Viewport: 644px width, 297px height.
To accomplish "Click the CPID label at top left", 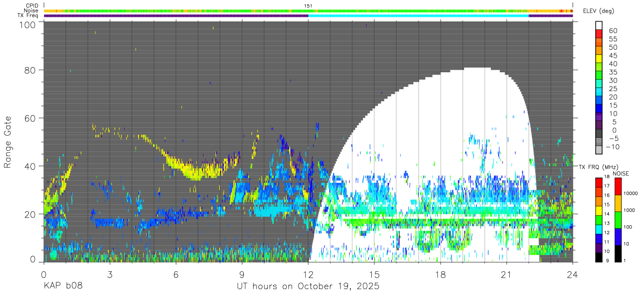I will pos(32,6).
